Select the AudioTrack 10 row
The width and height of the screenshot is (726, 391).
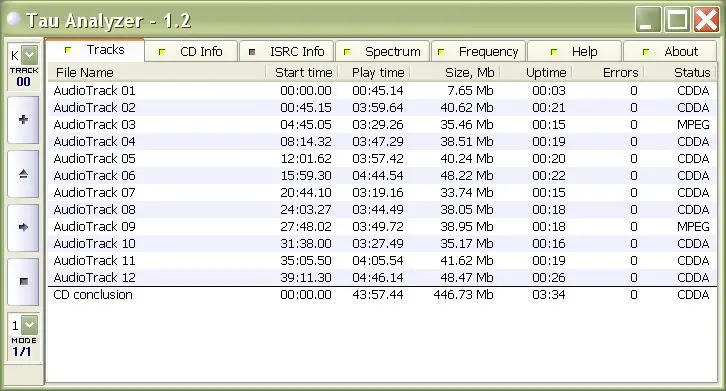click(x=382, y=243)
